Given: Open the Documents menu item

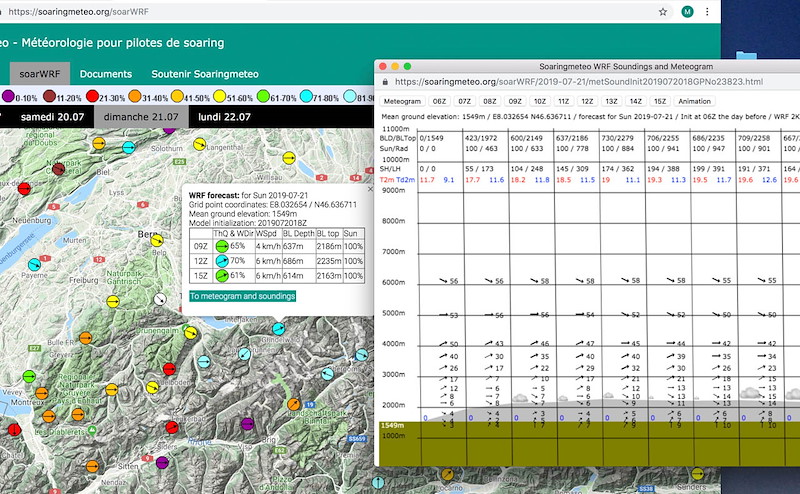Looking at the screenshot, I should (106, 74).
